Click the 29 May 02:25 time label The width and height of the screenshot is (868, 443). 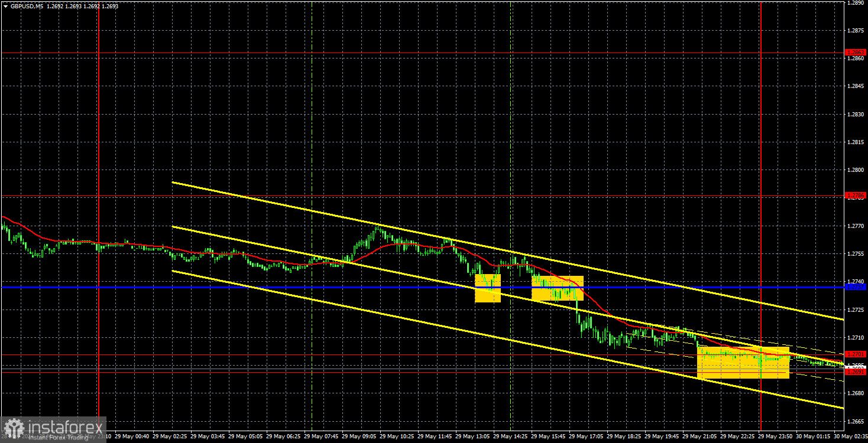point(170,437)
